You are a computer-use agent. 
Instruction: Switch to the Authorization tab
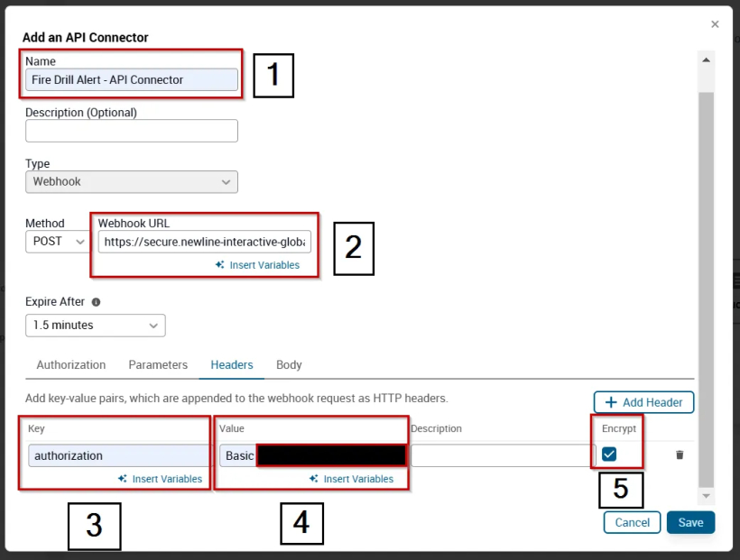pos(69,364)
